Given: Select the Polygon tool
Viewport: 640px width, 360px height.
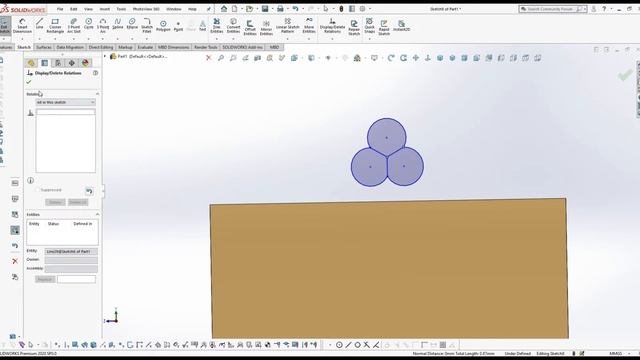Looking at the screenshot, I should [163, 26].
